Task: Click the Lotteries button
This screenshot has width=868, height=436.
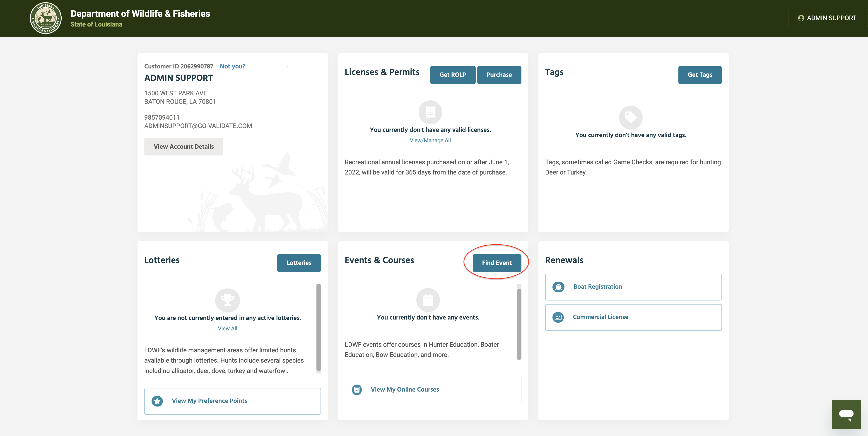Action: pos(299,263)
